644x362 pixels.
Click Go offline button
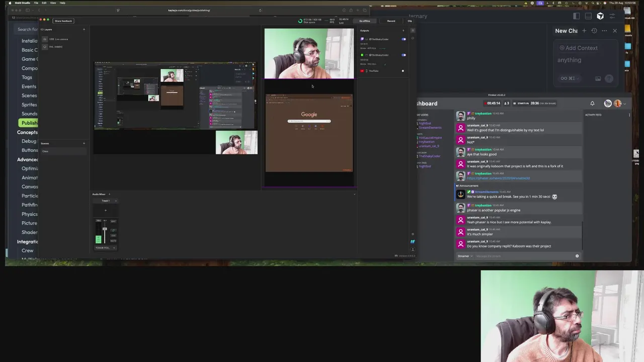pyautogui.click(x=365, y=21)
